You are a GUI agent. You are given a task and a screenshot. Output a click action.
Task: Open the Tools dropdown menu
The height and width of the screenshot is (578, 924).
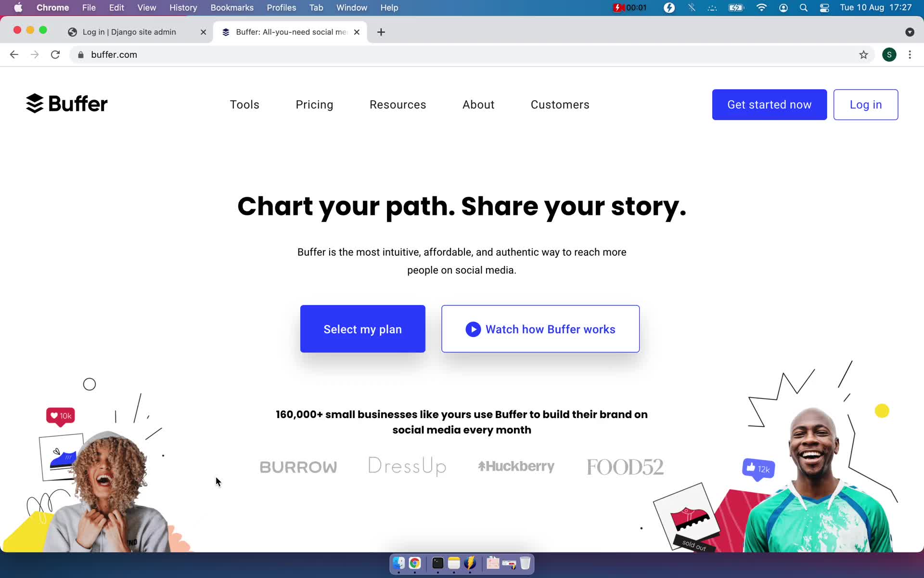click(244, 105)
